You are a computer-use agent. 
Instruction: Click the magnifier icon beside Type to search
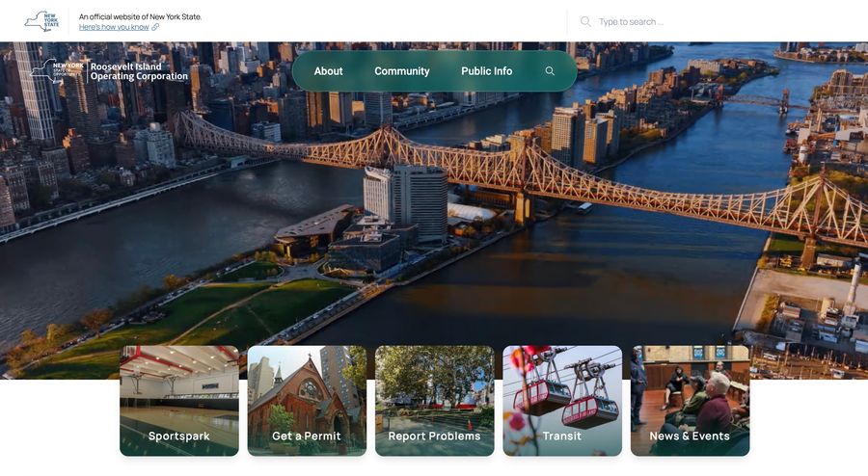pyautogui.click(x=585, y=21)
